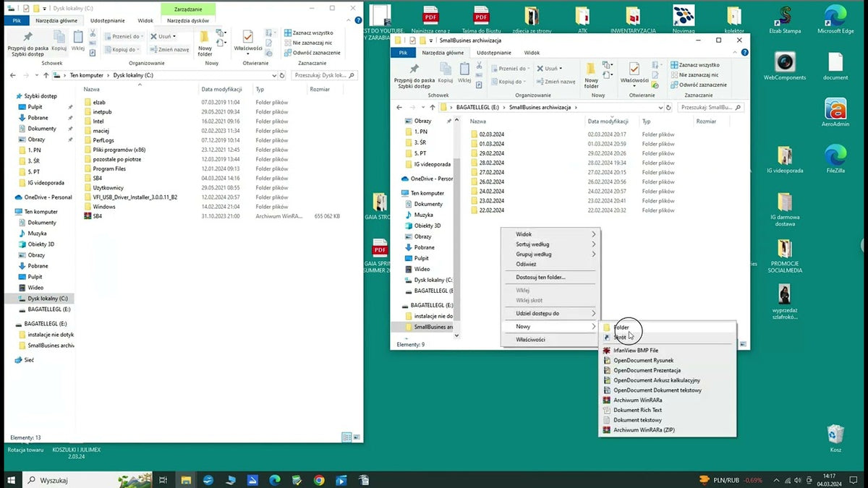The width and height of the screenshot is (868, 488).
Task: Click Nowy folder icon in SmallBusines archiwizacja ribbon
Action: [x=591, y=75]
